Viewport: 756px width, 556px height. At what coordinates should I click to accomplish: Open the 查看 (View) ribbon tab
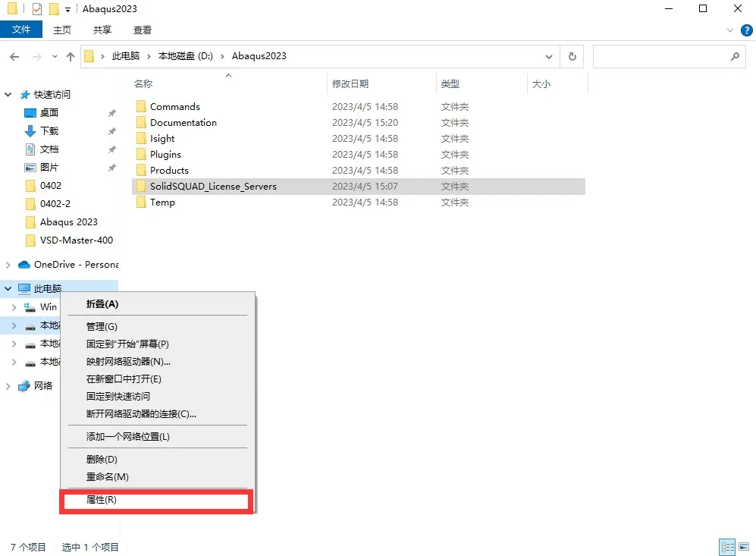143,30
